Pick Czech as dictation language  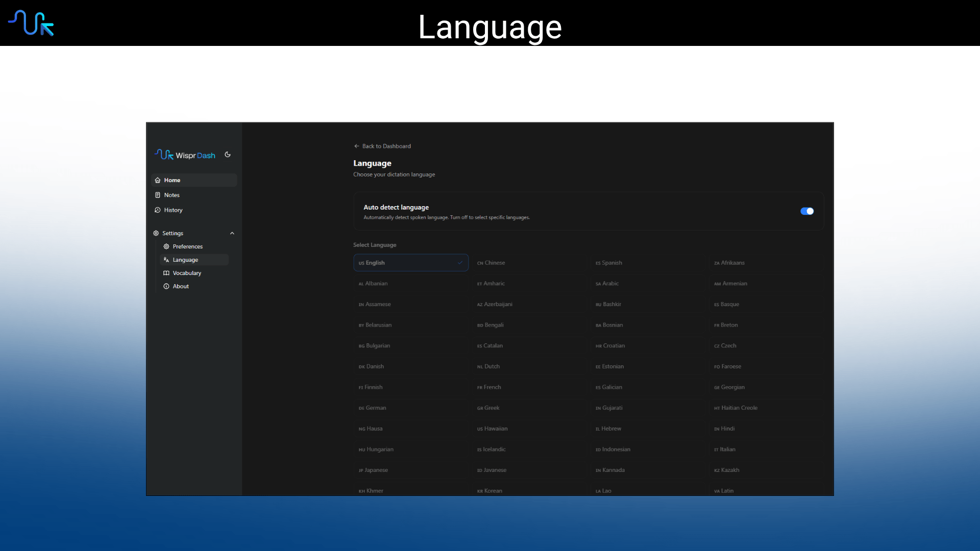pos(766,346)
